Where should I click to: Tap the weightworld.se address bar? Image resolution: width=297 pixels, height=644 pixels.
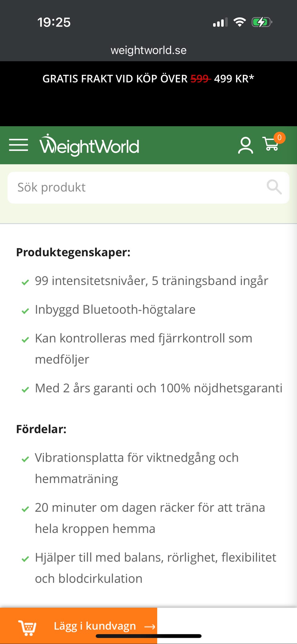coord(148,50)
